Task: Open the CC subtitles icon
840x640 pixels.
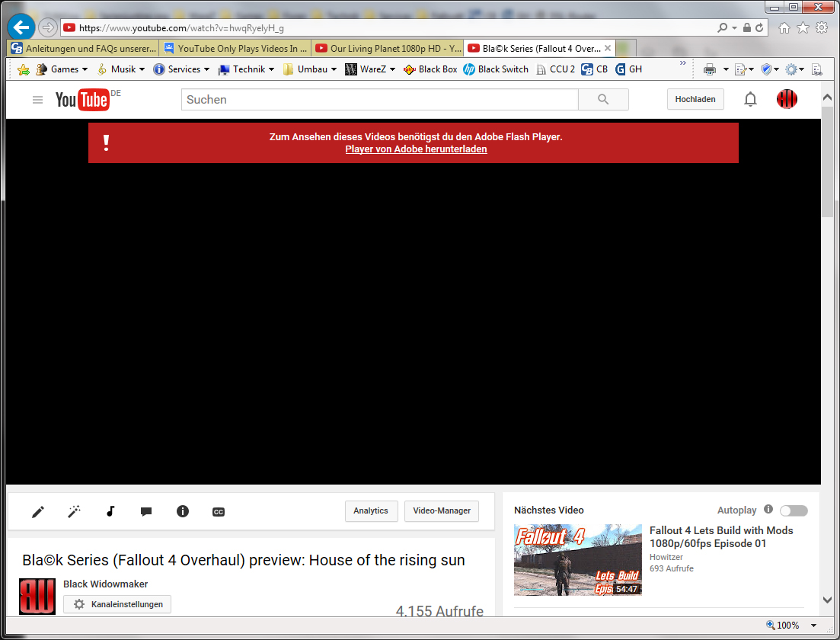Action: pos(218,512)
